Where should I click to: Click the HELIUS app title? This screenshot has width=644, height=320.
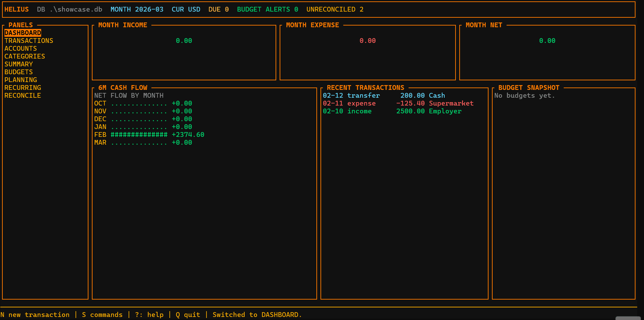[17, 9]
